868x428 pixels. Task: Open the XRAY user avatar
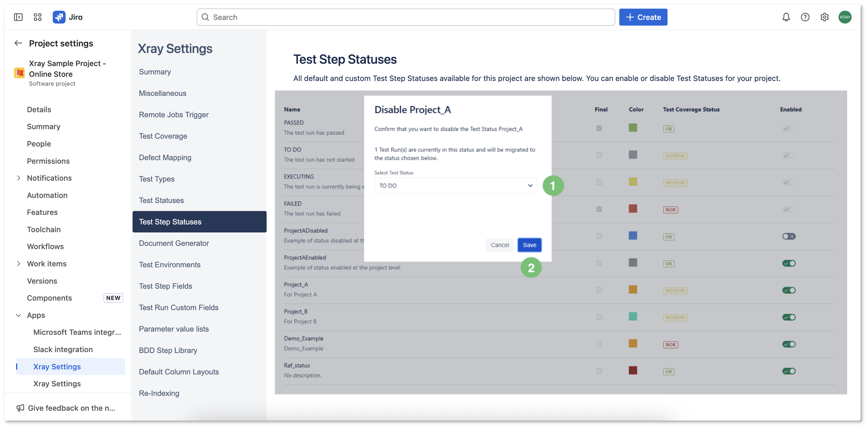coord(845,17)
